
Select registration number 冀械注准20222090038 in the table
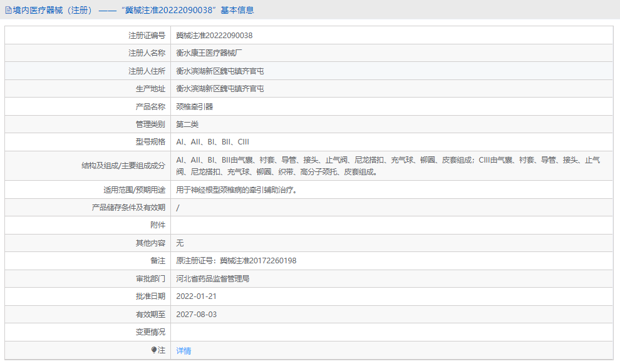214,36
